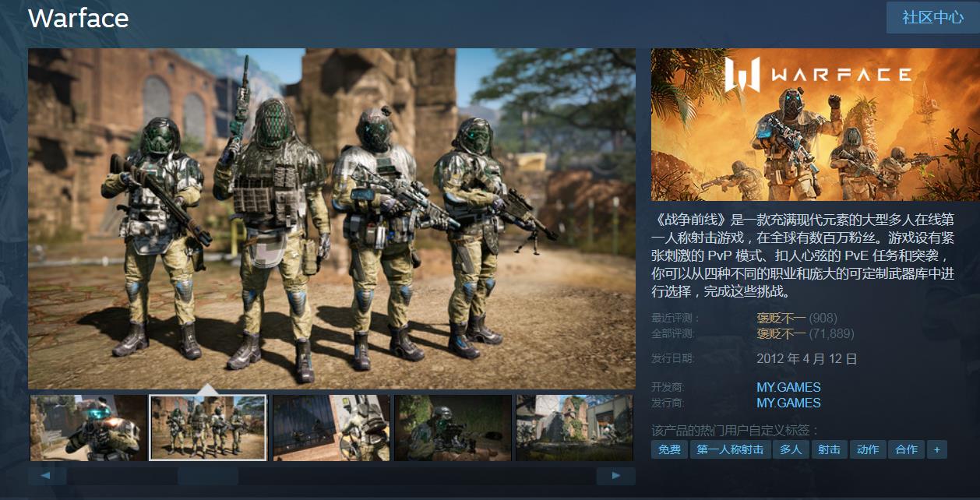The image size is (980, 500).
Task: Click the 发行日期 label
Action: click(x=672, y=358)
